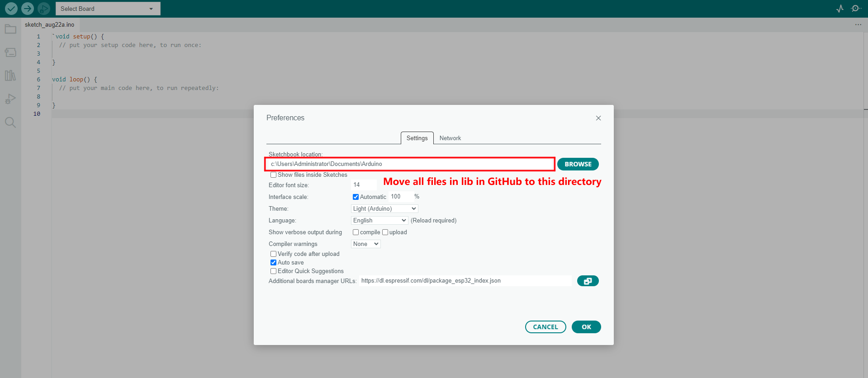Uncheck the Auto save checkbox
Image resolution: width=868 pixels, height=378 pixels.
coord(273,263)
